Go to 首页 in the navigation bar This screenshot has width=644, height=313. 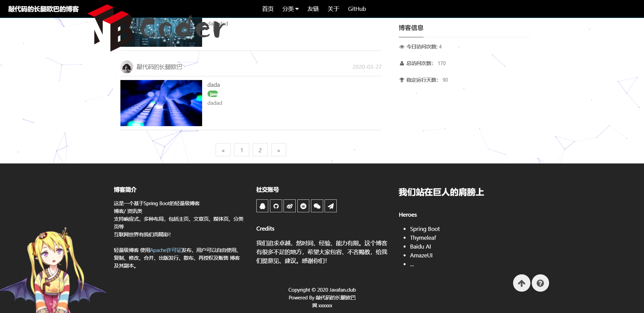click(x=268, y=9)
